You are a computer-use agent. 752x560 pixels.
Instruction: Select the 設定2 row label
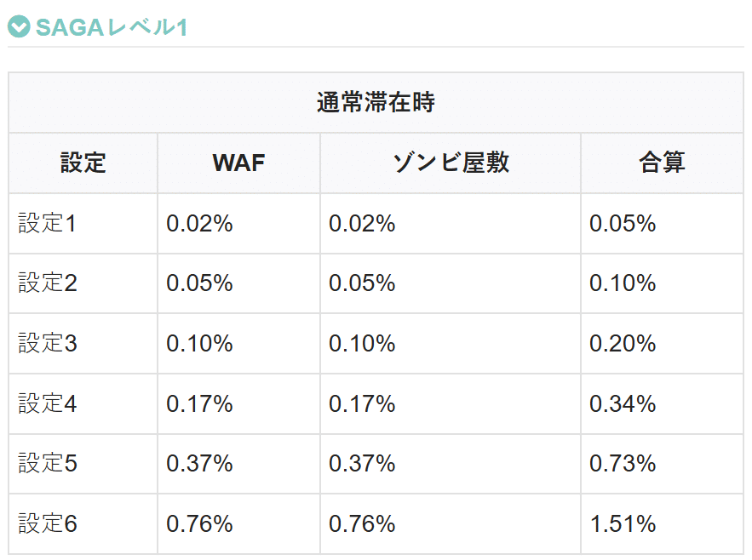tap(47, 283)
